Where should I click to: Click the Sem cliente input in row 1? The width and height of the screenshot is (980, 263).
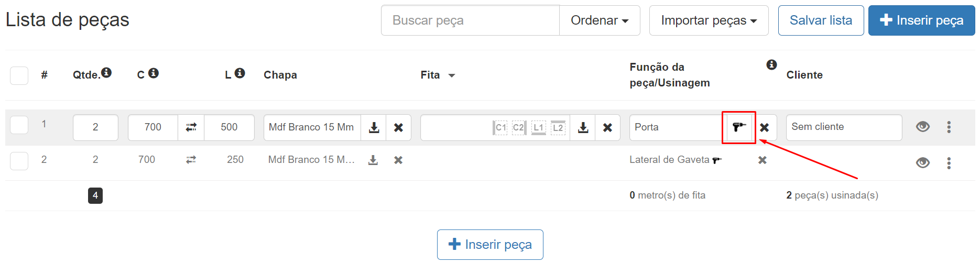click(844, 127)
